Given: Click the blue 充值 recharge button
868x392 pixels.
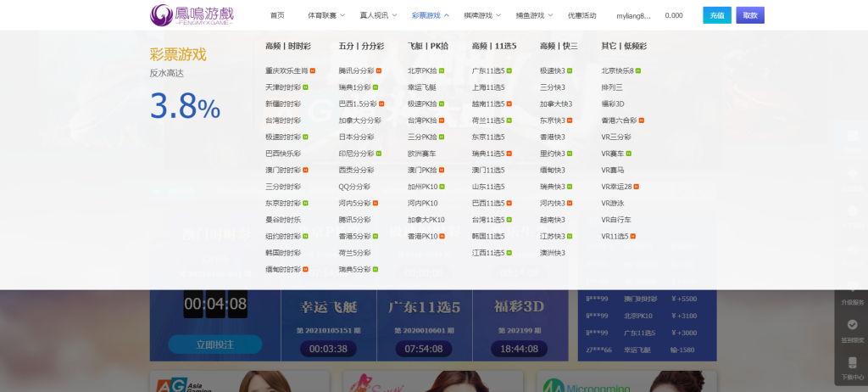Looking at the screenshot, I should point(716,15).
